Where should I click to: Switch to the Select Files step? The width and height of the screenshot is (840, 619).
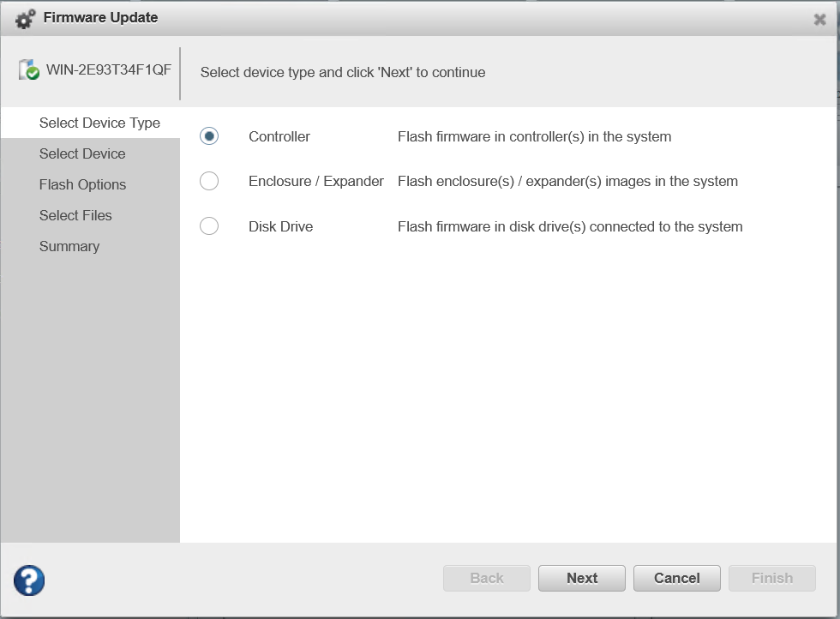pos(75,215)
